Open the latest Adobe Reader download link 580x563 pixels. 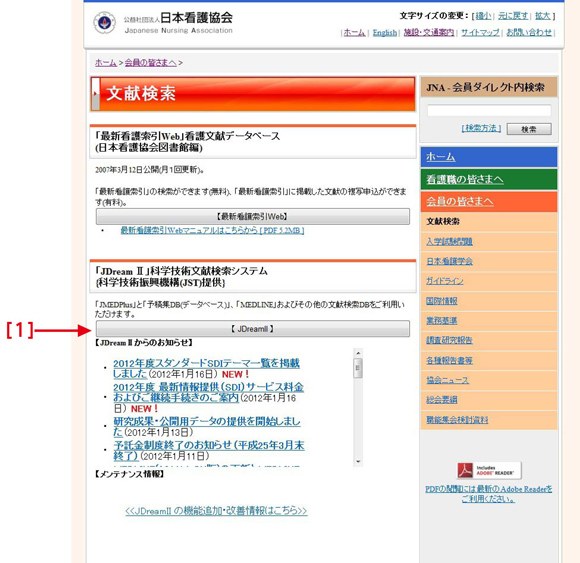488,494
